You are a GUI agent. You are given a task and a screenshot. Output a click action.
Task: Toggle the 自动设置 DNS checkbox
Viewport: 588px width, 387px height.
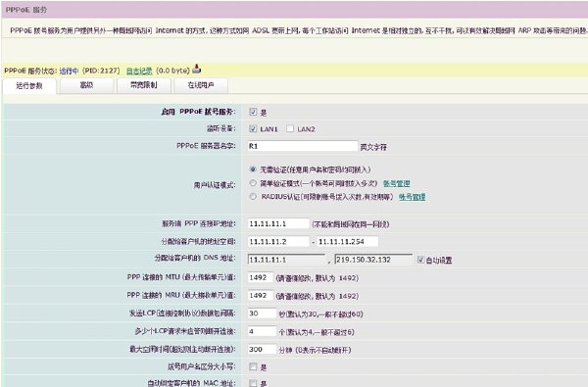click(x=420, y=260)
